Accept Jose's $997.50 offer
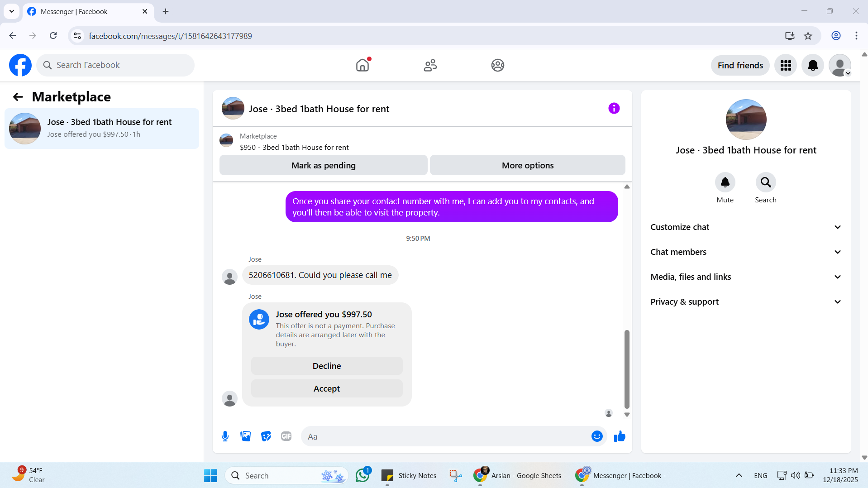This screenshot has width=868, height=488. pyautogui.click(x=327, y=388)
